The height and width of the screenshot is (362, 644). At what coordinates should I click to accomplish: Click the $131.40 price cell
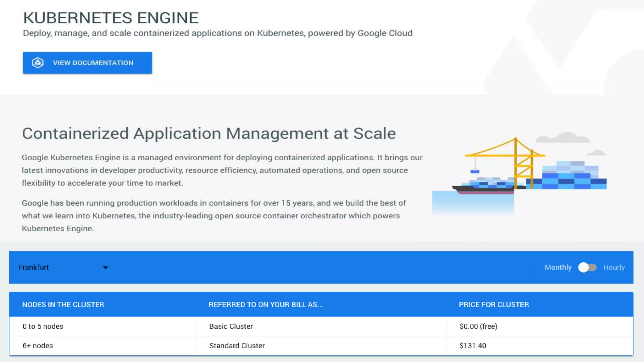(473, 346)
